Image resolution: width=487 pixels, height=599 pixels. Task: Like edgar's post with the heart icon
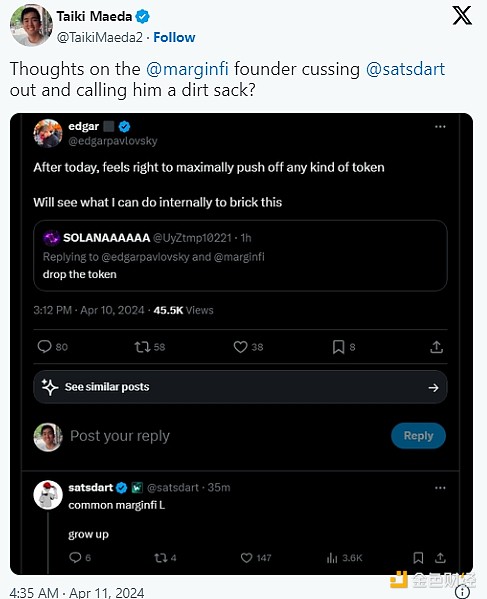click(x=240, y=347)
